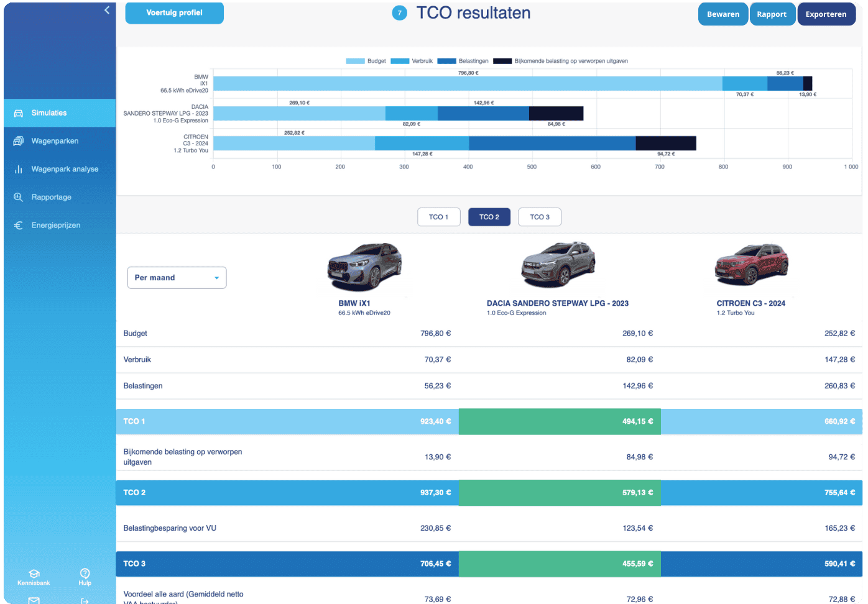Collapse the sidebar with the chevron arrow
The image size is (868, 604).
107,10
